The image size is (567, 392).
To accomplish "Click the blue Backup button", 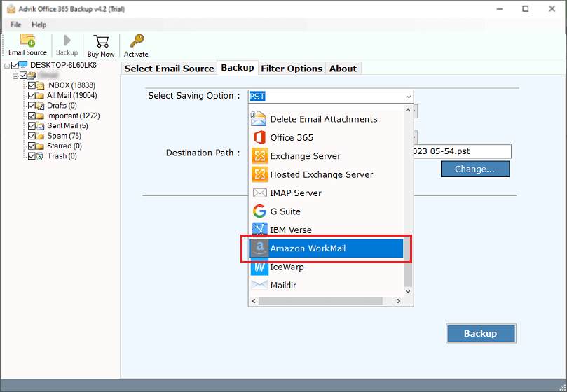I will pyautogui.click(x=481, y=333).
